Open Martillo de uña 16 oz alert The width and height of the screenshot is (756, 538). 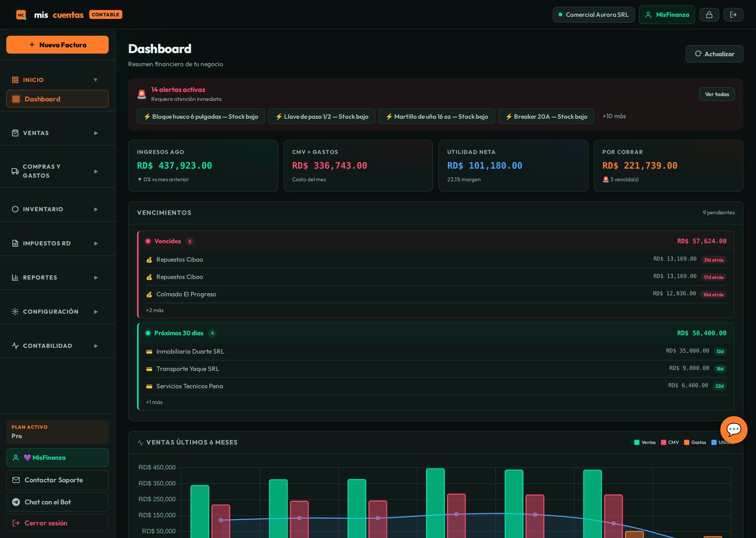[437, 116]
